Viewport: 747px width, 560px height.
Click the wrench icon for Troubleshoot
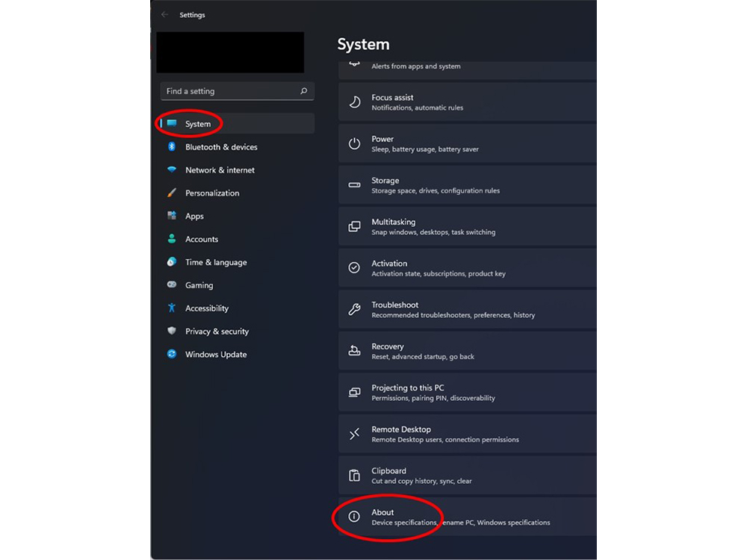pyautogui.click(x=354, y=309)
